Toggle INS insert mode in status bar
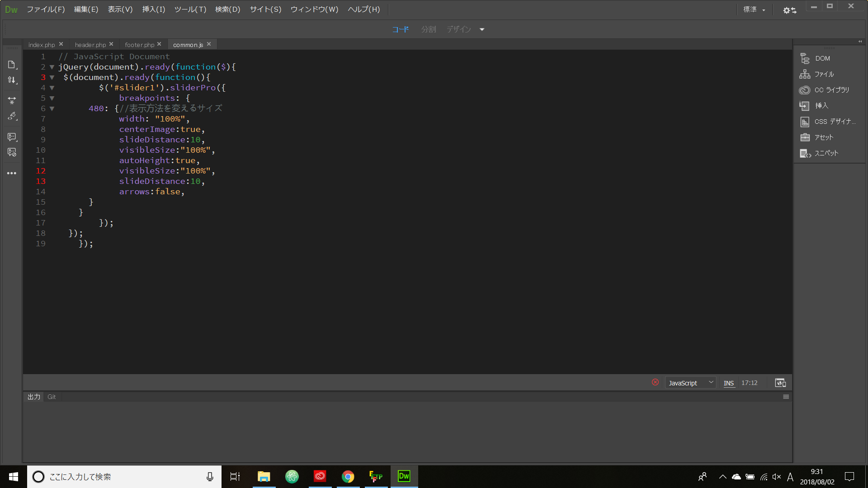Image resolution: width=868 pixels, height=488 pixels. click(x=729, y=383)
